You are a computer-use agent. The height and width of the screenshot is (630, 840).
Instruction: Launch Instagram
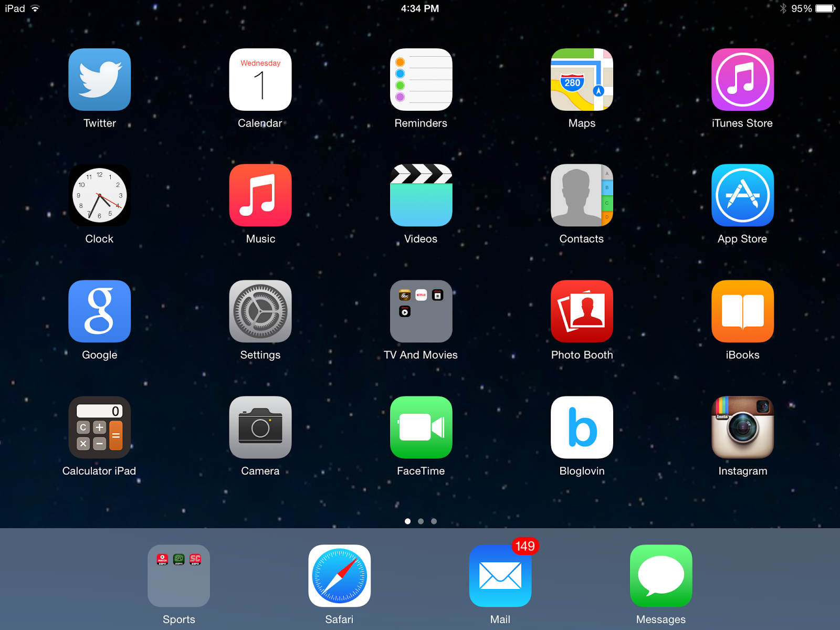click(x=742, y=427)
